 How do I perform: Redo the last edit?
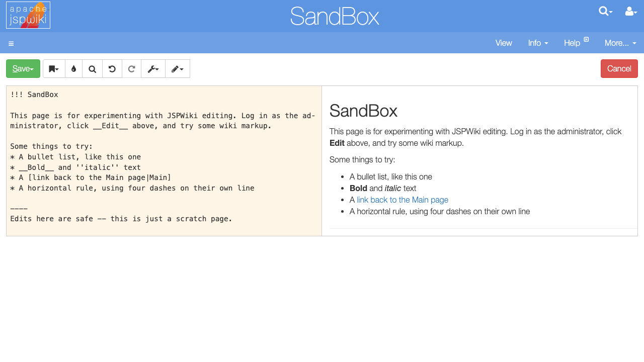click(132, 69)
